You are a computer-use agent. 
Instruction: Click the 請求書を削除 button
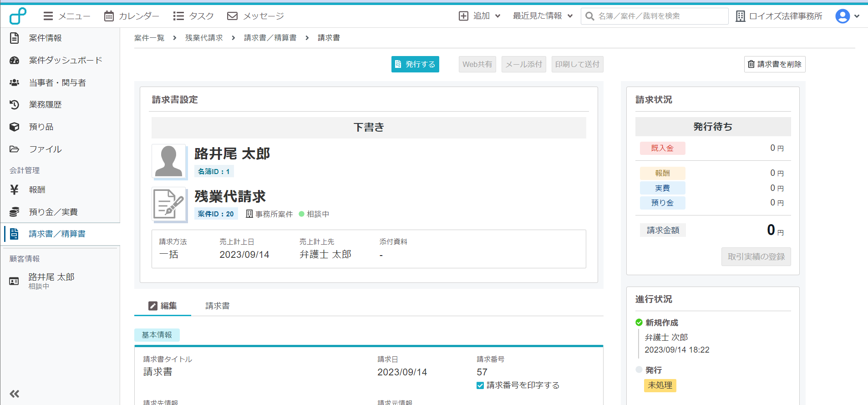pos(775,64)
